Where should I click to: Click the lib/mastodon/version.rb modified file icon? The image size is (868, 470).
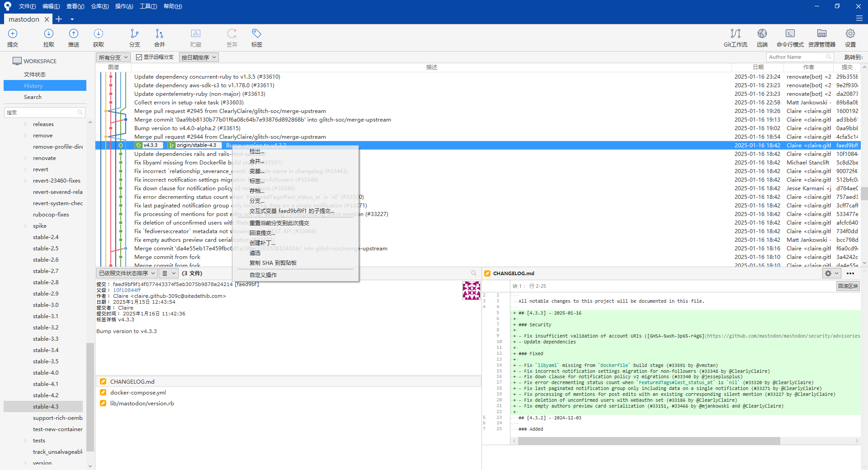(x=103, y=403)
